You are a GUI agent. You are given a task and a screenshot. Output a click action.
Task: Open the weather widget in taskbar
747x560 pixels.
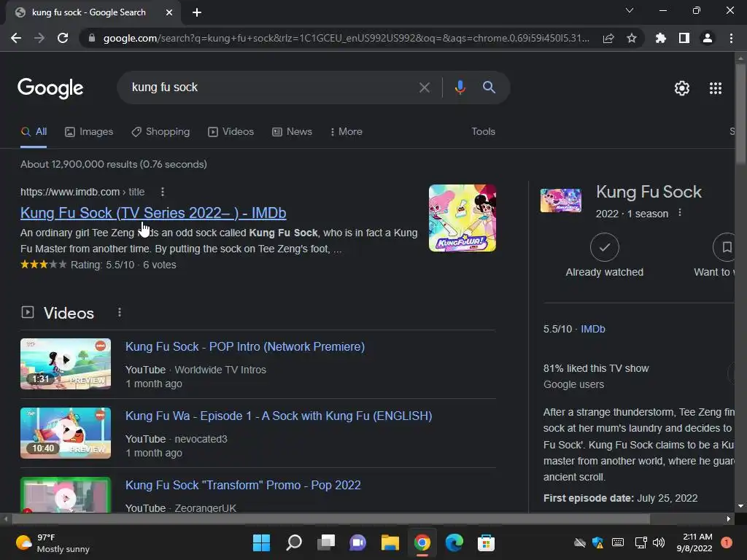(53, 543)
